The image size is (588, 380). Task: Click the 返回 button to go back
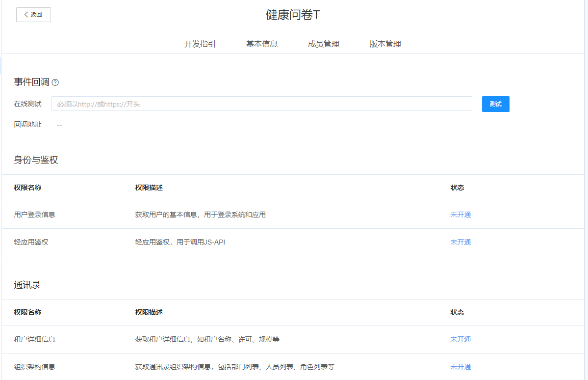(x=33, y=15)
